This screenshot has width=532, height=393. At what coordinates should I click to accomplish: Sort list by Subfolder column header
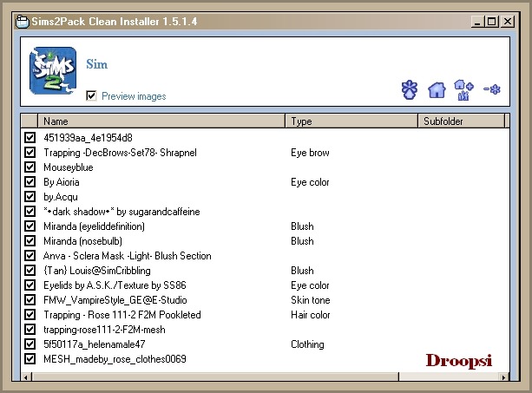click(x=461, y=121)
